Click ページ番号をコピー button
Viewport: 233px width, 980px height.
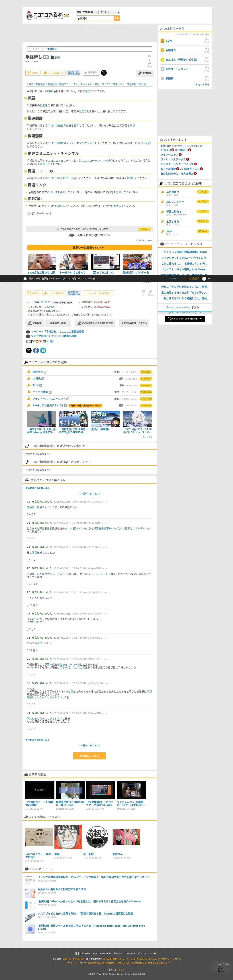62,302
